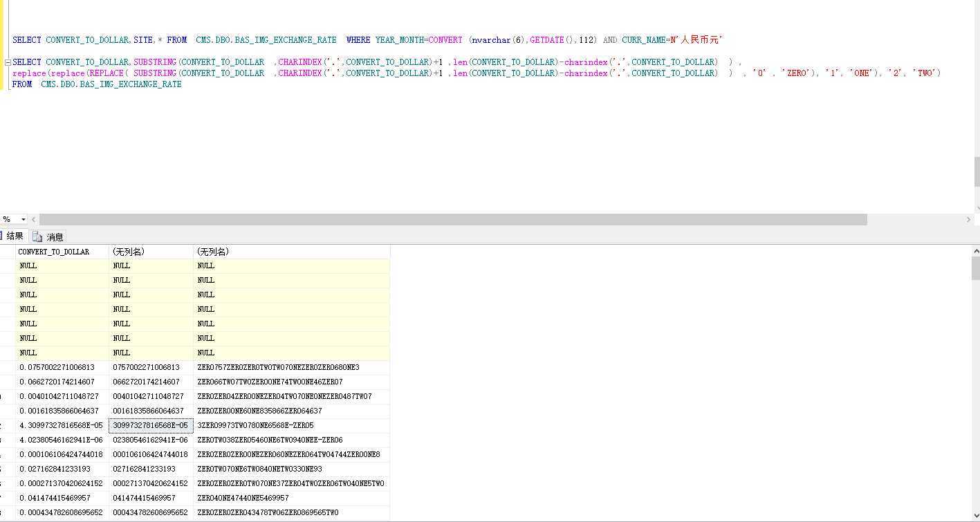980x522 pixels.
Task: Select cell 4.02380546162941E-06
Action: [62, 440]
